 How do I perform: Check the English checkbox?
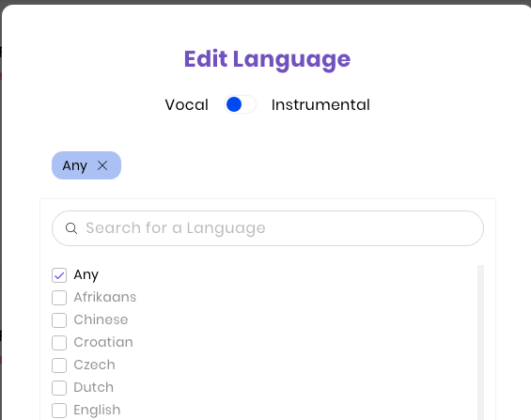(59, 411)
